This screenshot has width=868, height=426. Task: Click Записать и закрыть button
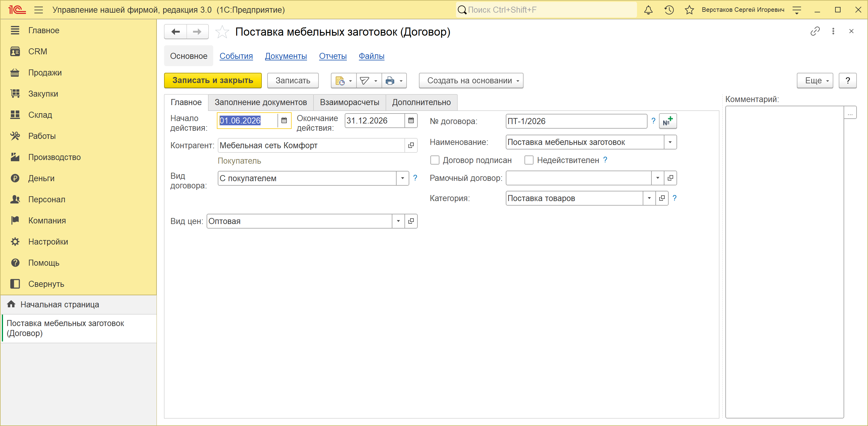point(213,81)
